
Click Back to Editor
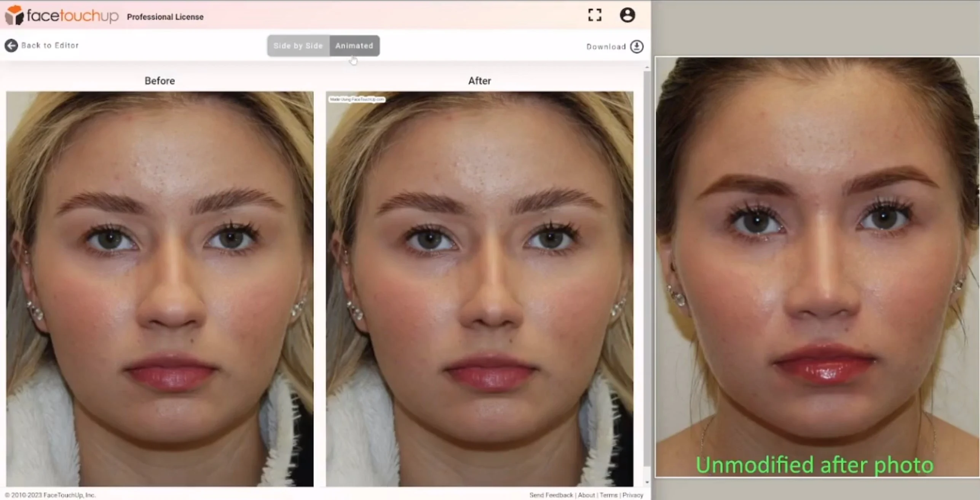(49, 45)
